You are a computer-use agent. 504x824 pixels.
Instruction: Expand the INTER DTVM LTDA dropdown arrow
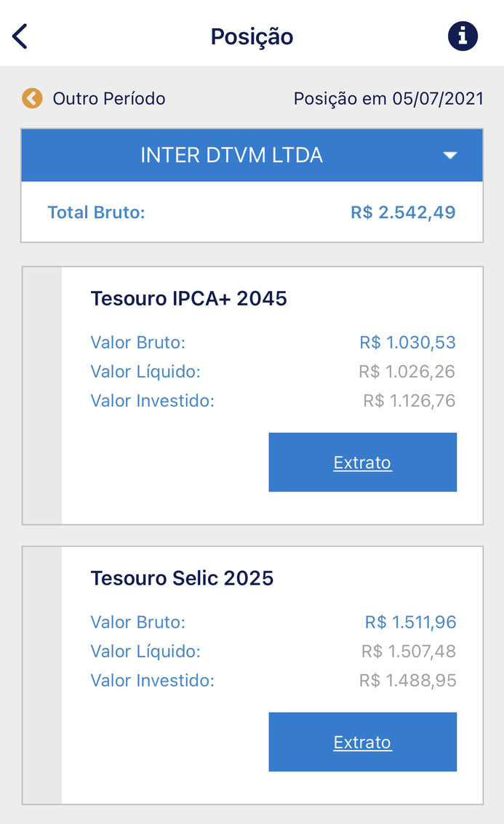[x=450, y=155]
